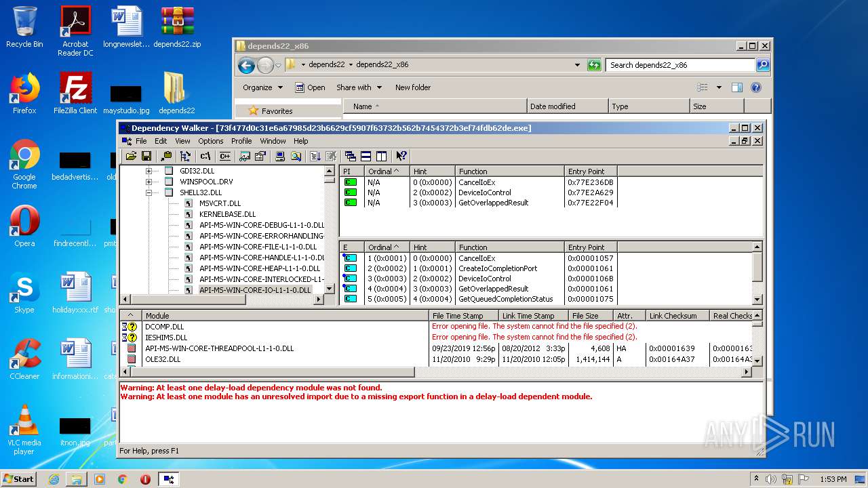Click scroll-down arrow of module tree
The width and height of the screenshot is (868, 488).
tap(330, 288)
